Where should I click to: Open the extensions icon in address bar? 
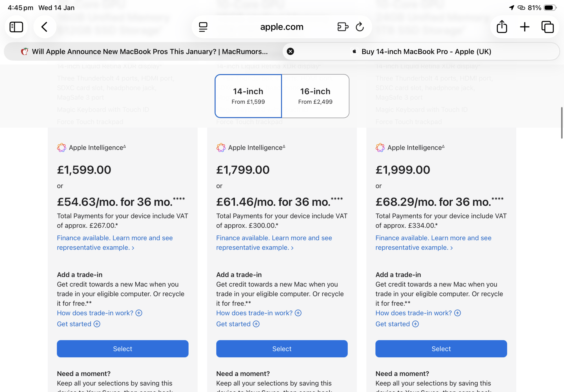pos(343,27)
